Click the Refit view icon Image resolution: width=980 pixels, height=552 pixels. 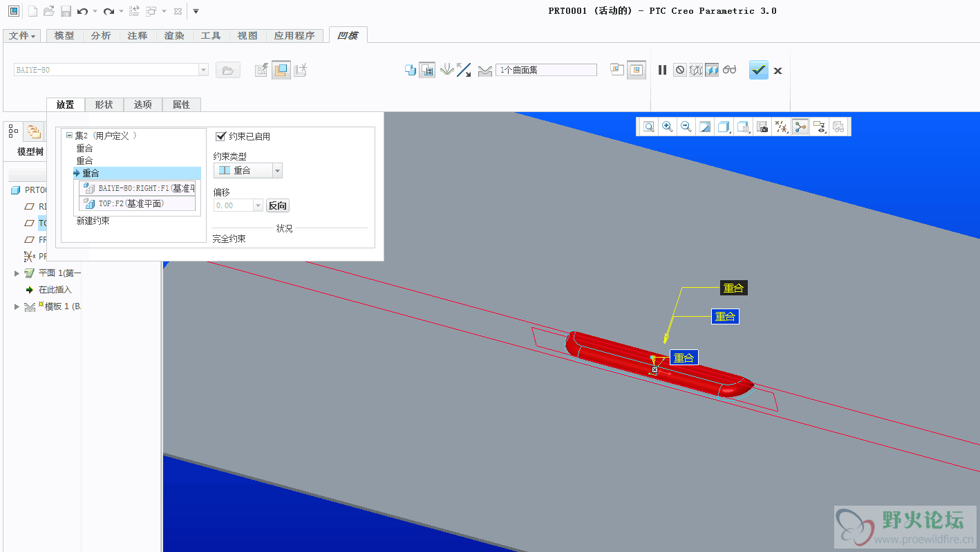click(x=649, y=127)
